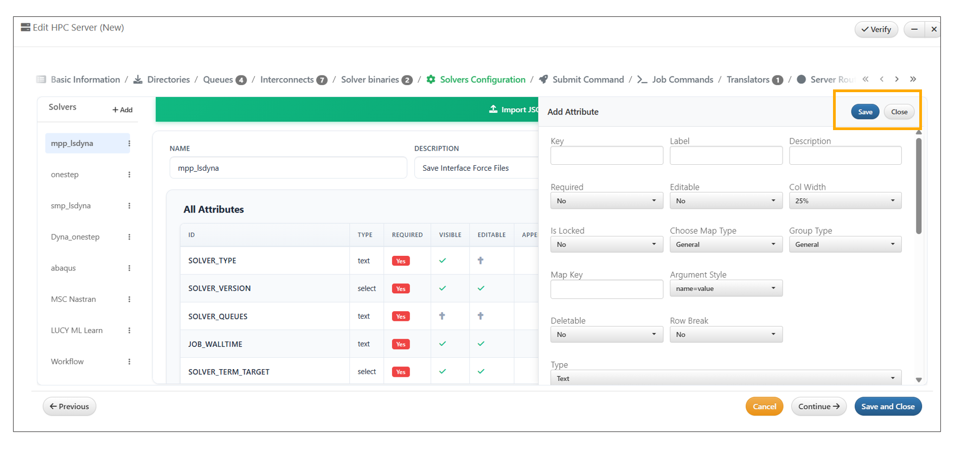Open the mpp_lsdyna solver options menu

(x=129, y=144)
